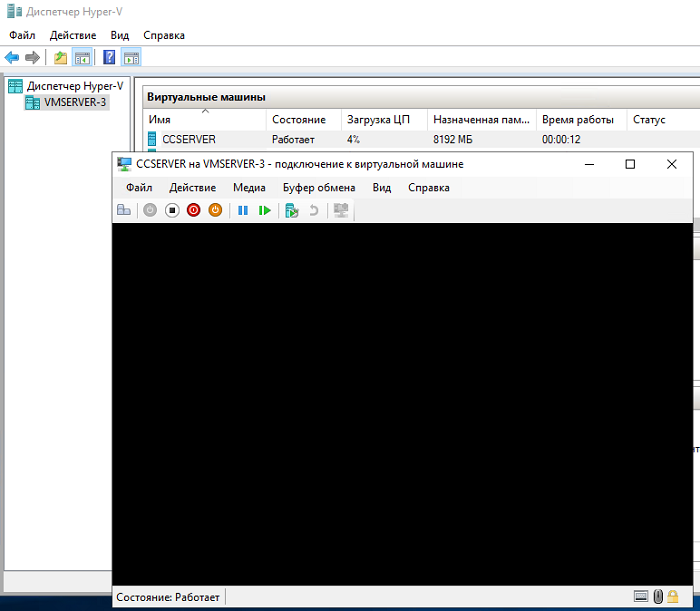Sort by the Имя column header
This screenshot has width=700, height=611.
[x=205, y=119]
